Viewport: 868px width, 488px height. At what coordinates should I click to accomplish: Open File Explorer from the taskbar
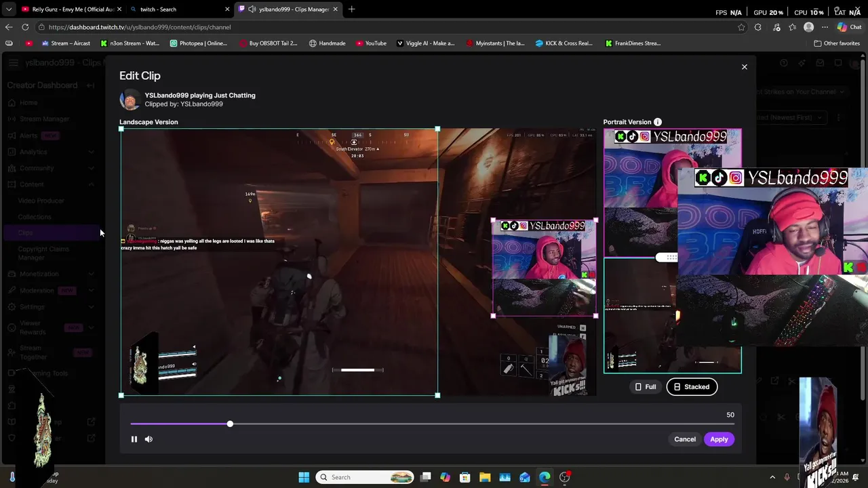pyautogui.click(x=485, y=477)
